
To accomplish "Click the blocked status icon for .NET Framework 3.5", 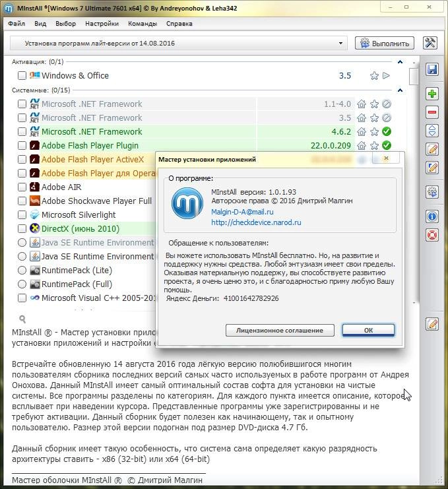I will 387,118.
